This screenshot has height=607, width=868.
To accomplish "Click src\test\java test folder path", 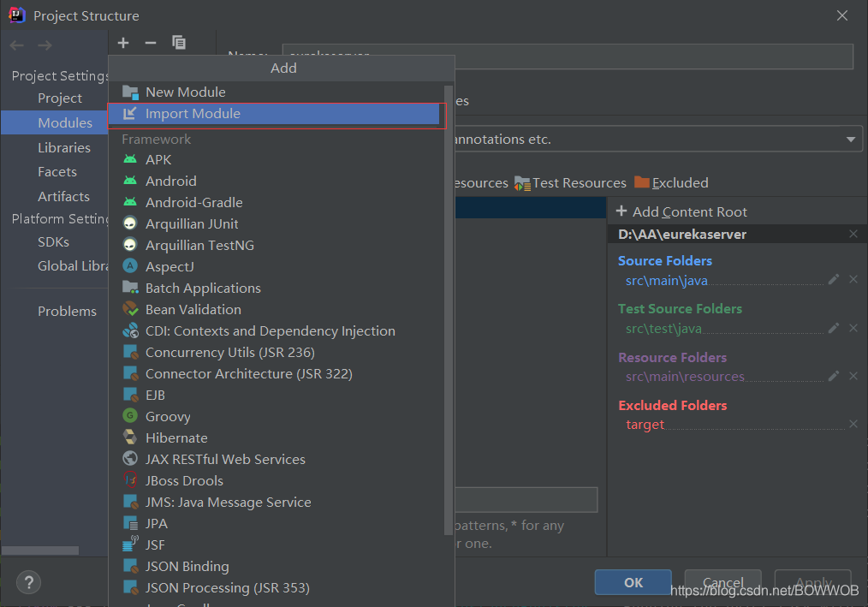I will tap(663, 329).
